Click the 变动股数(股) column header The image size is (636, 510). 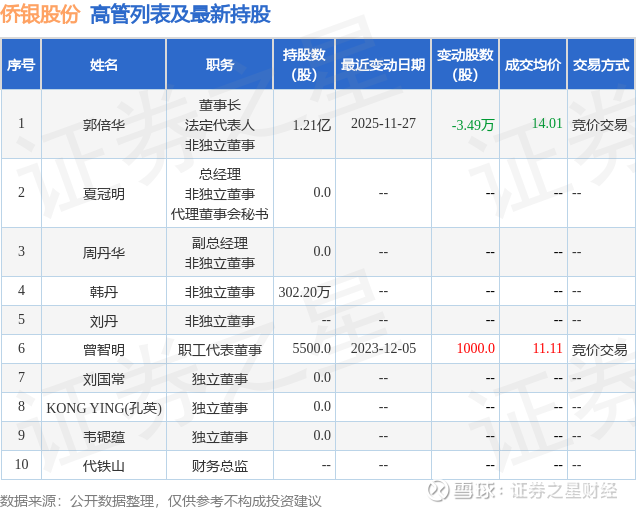point(465,64)
